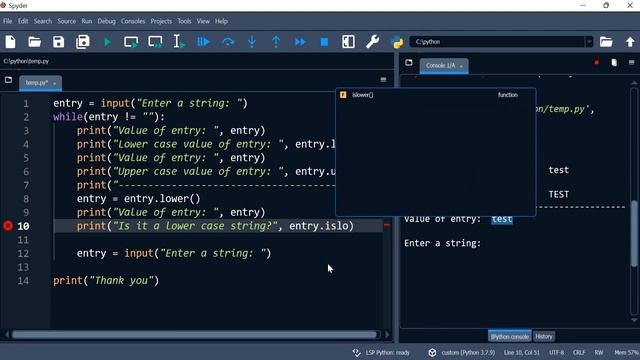Click console vertical scrollbar
The image size is (640, 360).
(x=633, y=233)
